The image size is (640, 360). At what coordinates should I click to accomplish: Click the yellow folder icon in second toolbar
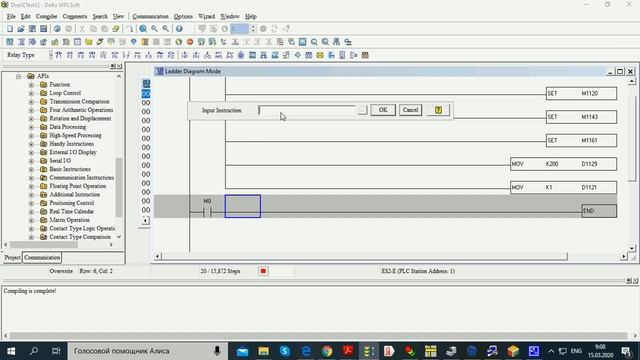(x=89, y=42)
